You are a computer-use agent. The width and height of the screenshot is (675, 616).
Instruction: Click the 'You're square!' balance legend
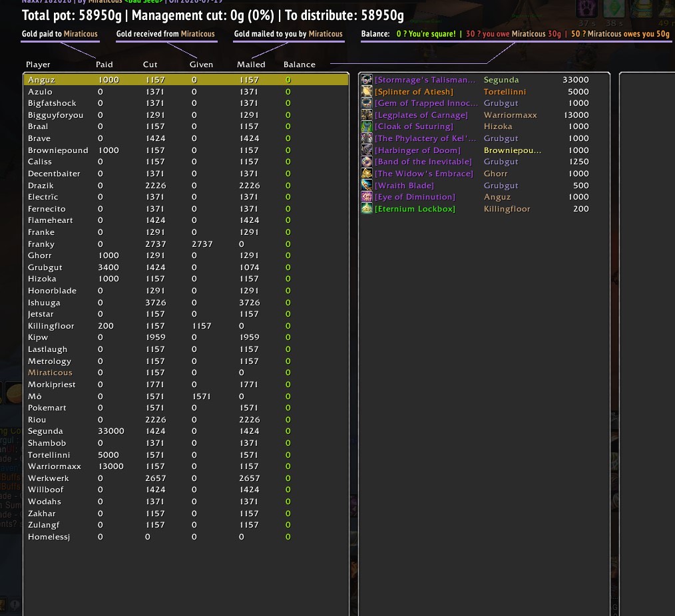pos(426,34)
